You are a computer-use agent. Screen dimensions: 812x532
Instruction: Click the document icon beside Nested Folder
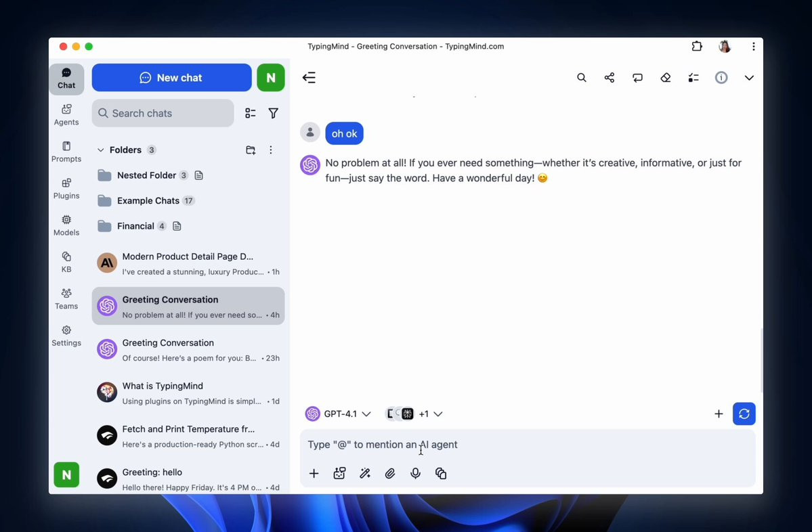199,175
